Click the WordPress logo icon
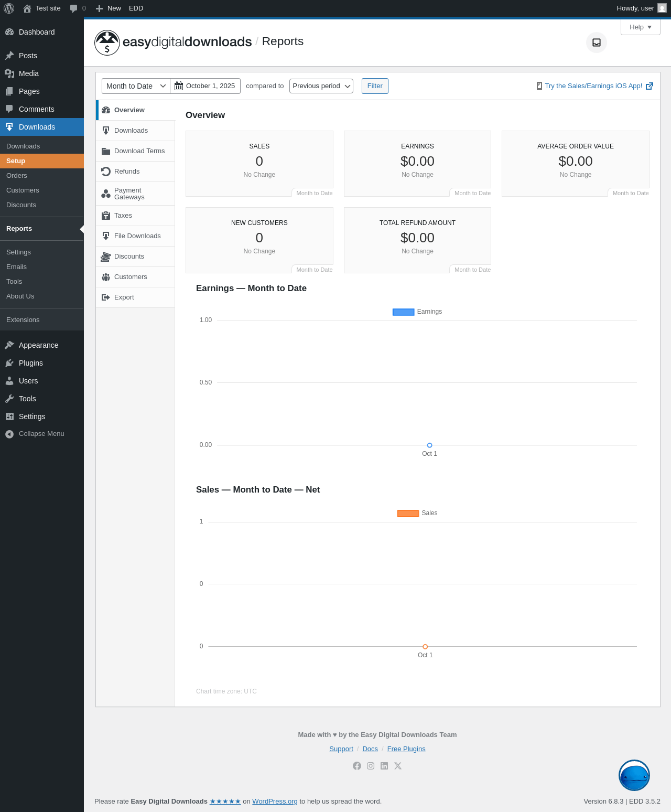The height and width of the screenshot is (812, 671). coord(9,8)
